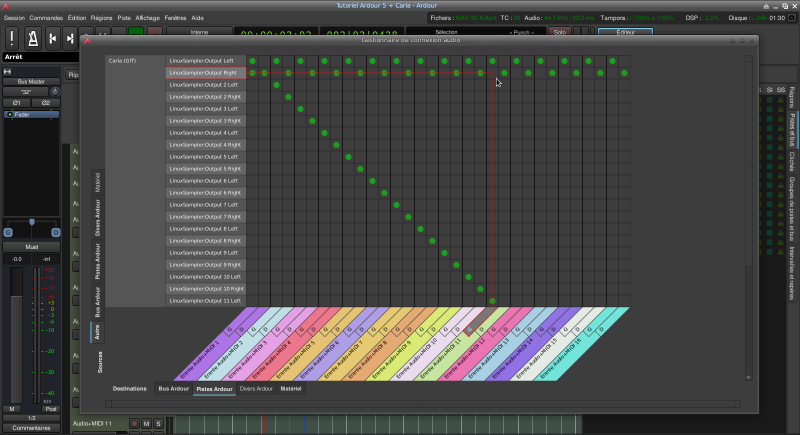The height and width of the screenshot is (435, 800).
Task: Click the panic exclamation mark icon
Action: (12, 38)
